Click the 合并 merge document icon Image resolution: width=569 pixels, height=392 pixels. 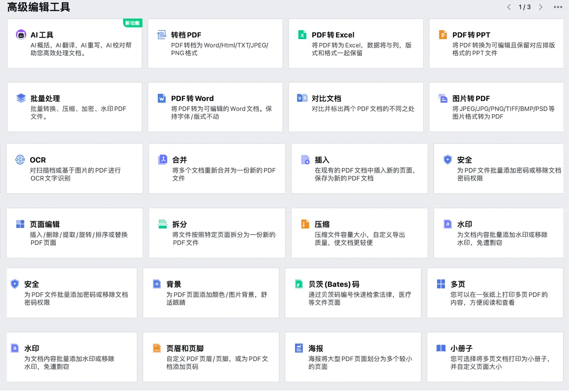163,160
